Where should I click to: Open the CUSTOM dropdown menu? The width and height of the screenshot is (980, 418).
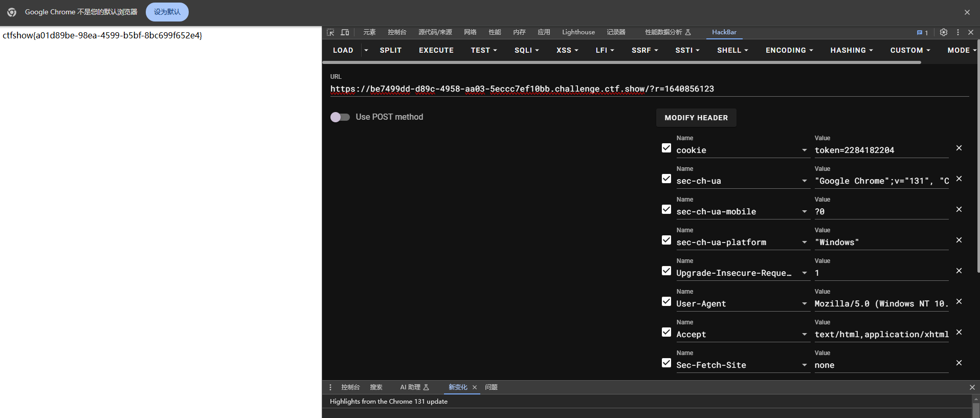click(x=910, y=50)
